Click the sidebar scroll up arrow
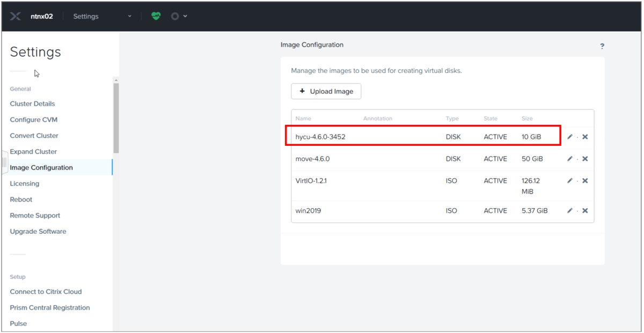 (116, 80)
